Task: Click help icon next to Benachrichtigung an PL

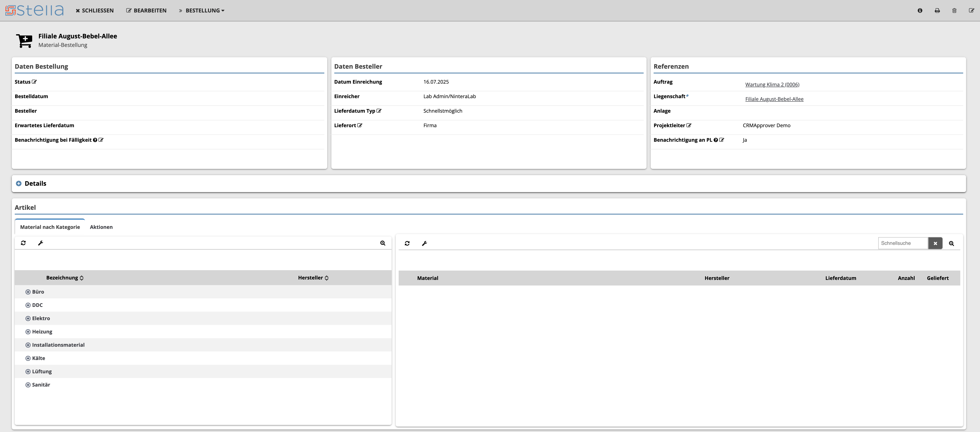Action: 716,140
